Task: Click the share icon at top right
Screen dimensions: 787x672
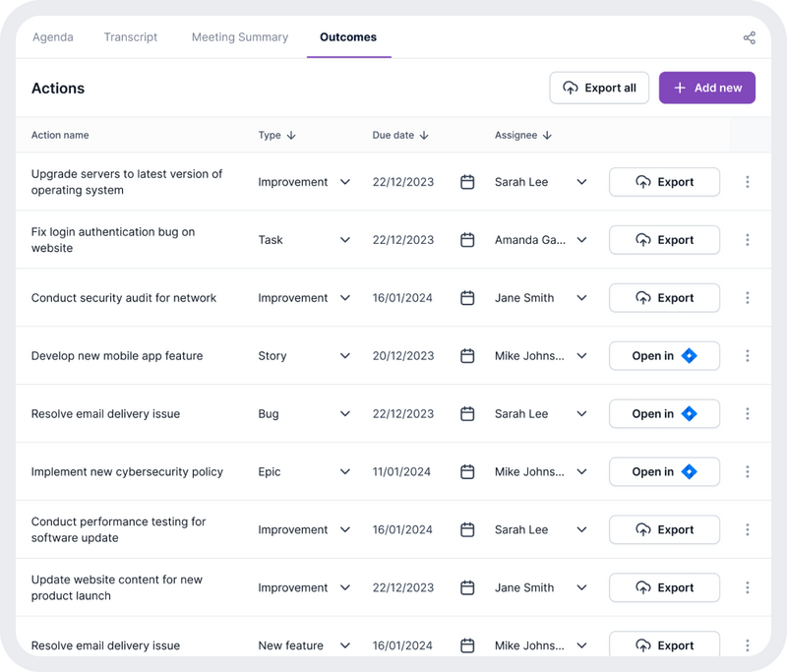Action: (748, 36)
